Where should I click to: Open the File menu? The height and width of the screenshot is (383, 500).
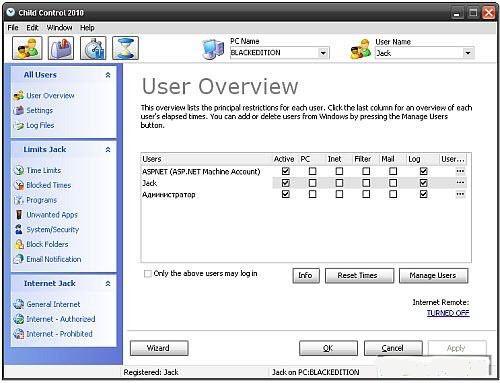[x=13, y=28]
